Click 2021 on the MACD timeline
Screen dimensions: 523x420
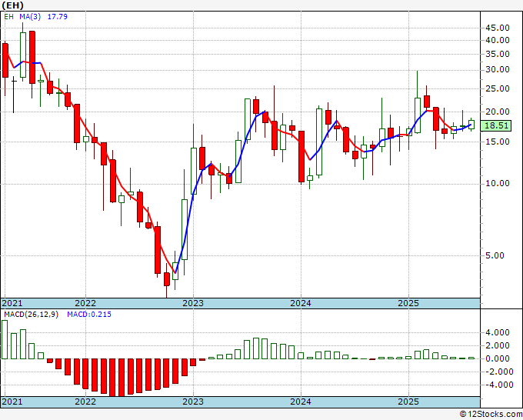pyautogui.click(x=12, y=402)
